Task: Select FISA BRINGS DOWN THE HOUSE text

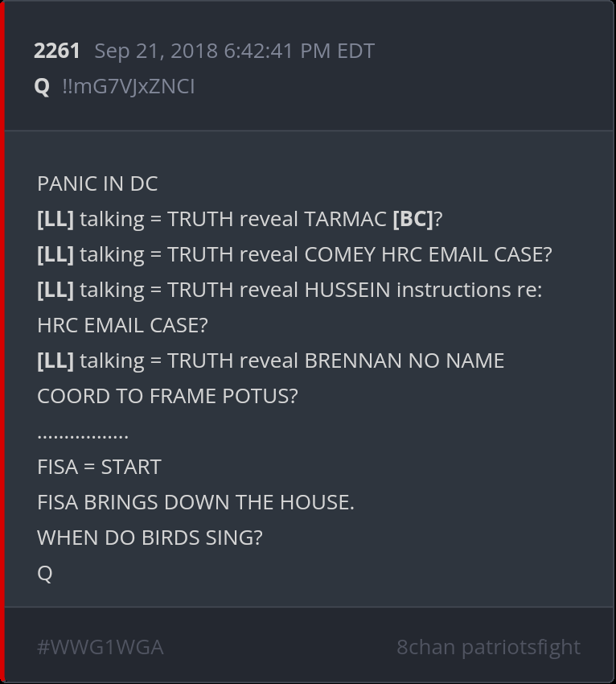Action: click(195, 502)
